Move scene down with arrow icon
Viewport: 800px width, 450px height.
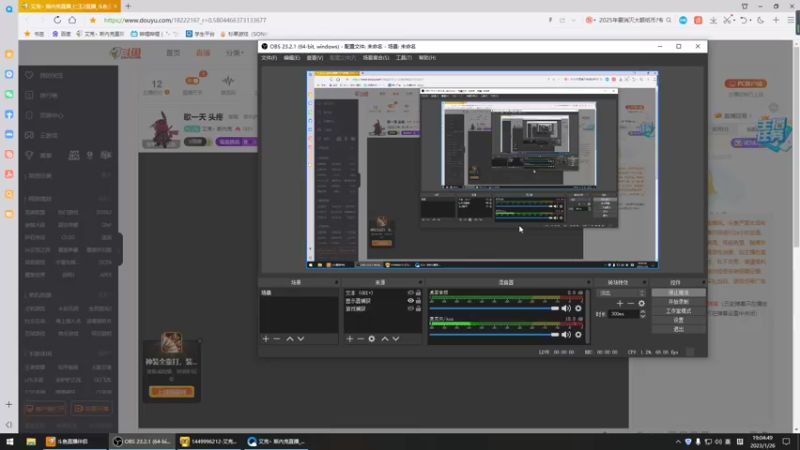pyautogui.click(x=301, y=339)
